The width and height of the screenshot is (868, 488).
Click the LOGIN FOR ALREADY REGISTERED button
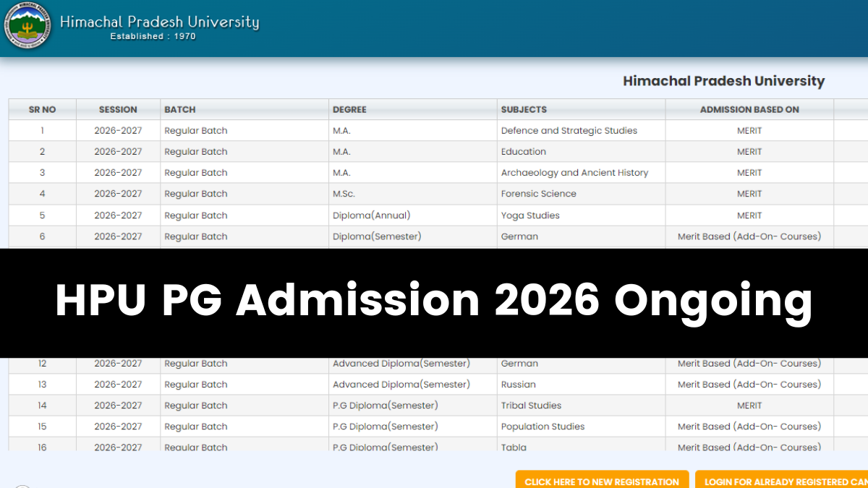781,480
